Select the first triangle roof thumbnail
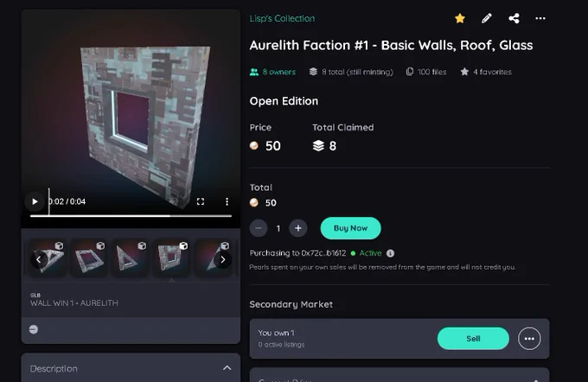 [x=48, y=258]
